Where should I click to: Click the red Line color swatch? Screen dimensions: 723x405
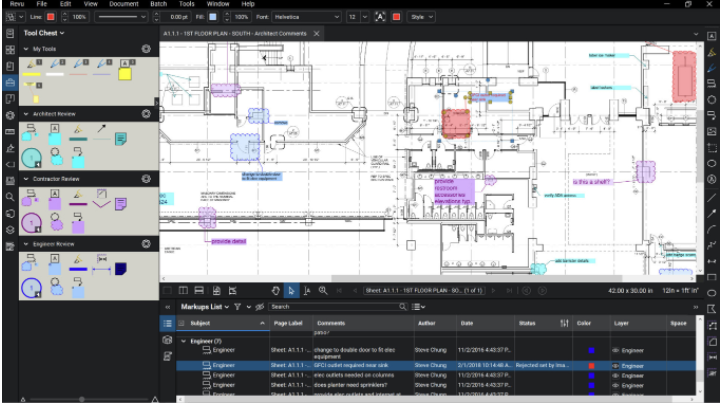[51, 17]
